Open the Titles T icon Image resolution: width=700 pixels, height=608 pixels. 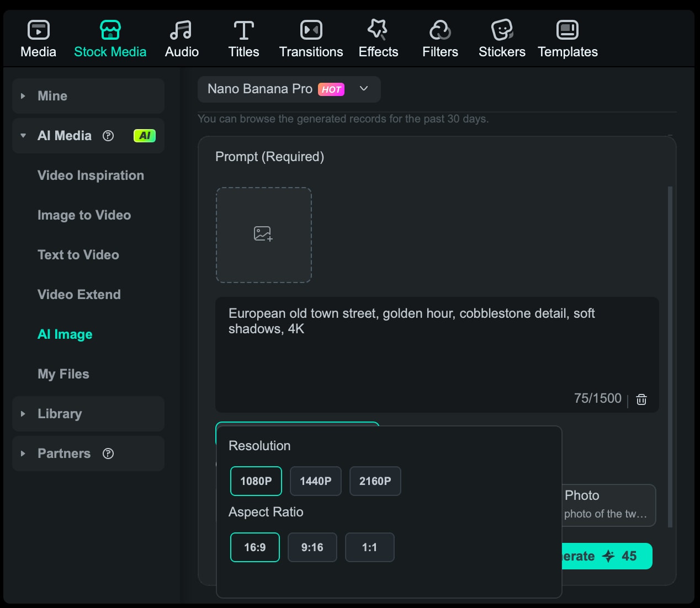(x=243, y=30)
